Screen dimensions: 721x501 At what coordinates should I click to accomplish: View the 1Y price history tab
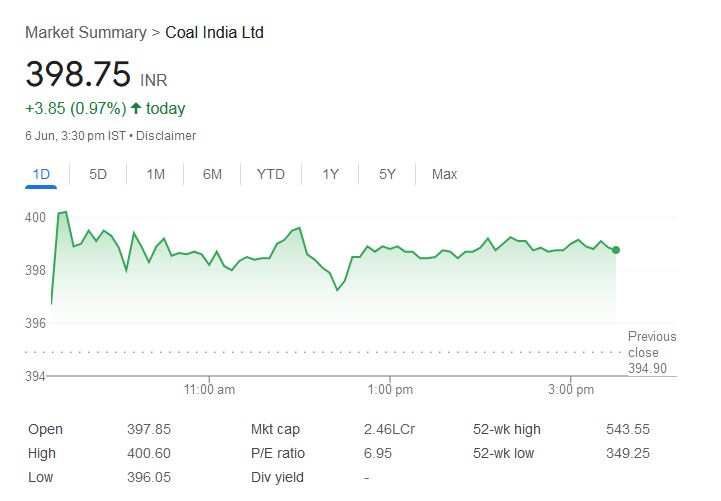[330, 174]
